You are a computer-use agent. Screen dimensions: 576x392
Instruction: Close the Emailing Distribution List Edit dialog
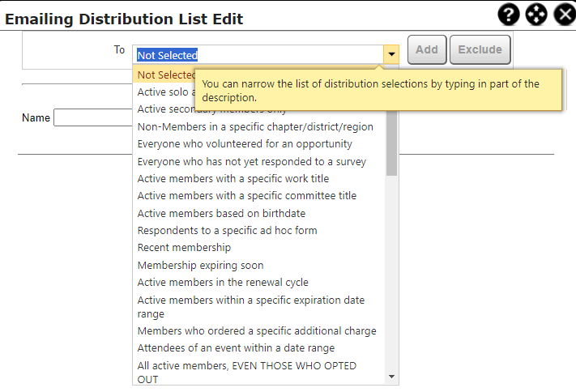(x=565, y=15)
